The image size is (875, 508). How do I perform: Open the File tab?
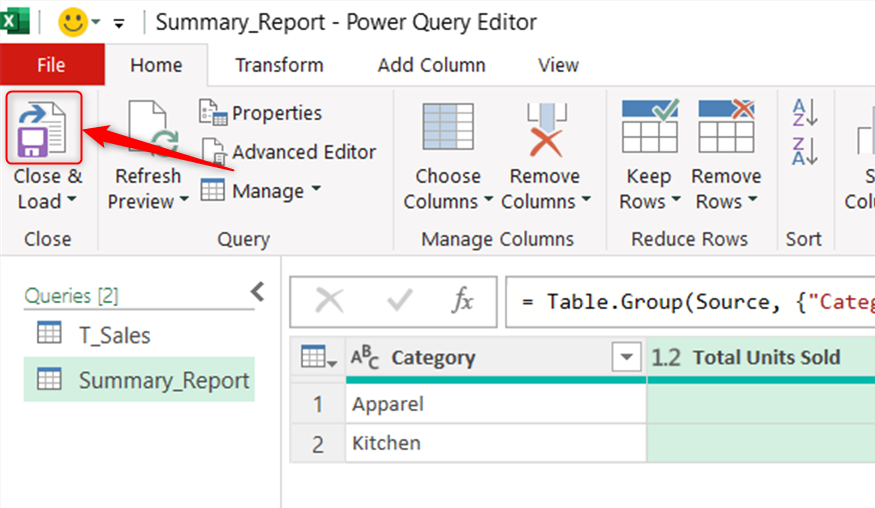(51, 65)
